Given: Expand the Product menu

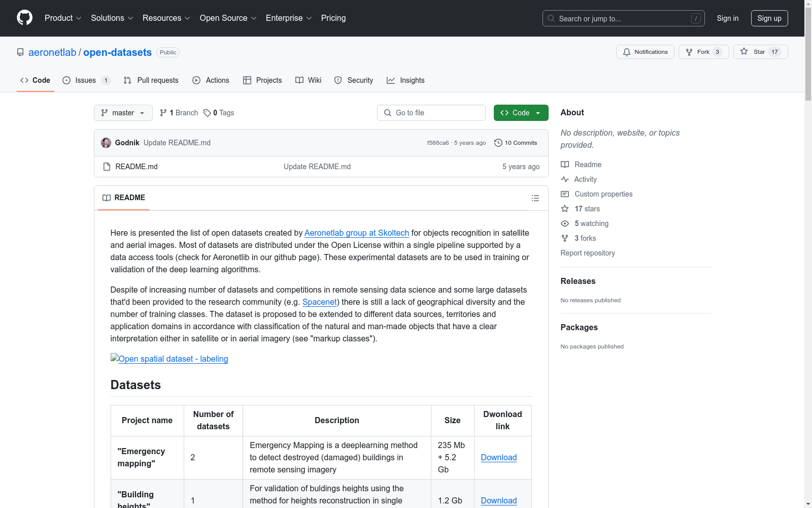Looking at the screenshot, I should [x=63, y=18].
